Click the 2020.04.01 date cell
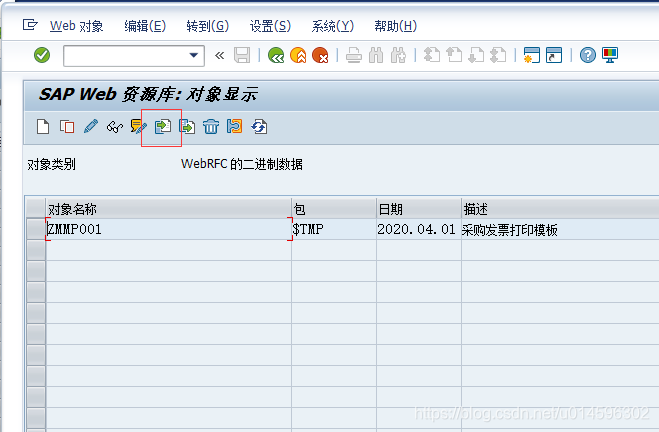Screen dimensions: 659x432 419,229
